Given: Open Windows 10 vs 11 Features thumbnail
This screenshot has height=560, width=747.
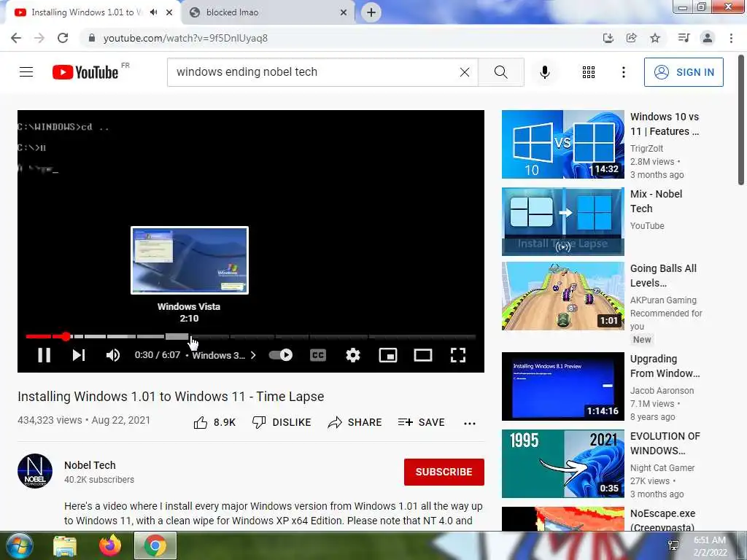Looking at the screenshot, I should pyautogui.click(x=562, y=144).
